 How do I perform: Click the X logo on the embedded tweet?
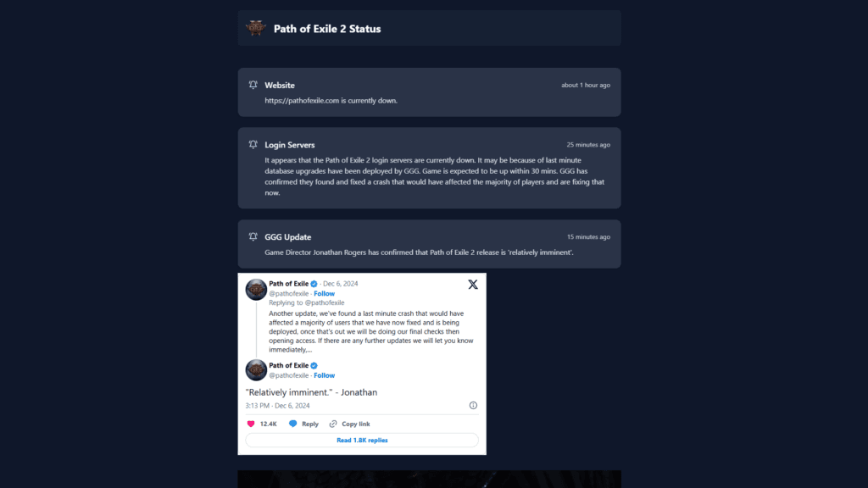tap(473, 284)
